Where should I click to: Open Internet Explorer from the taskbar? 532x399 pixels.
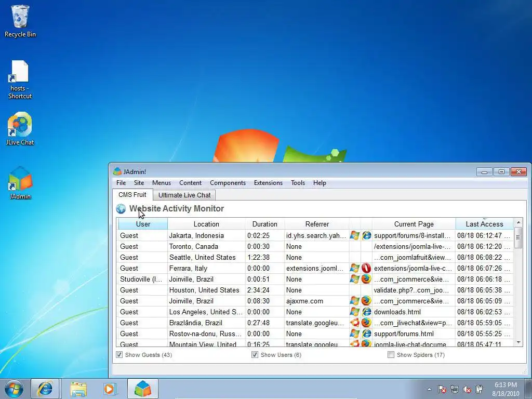pos(45,389)
